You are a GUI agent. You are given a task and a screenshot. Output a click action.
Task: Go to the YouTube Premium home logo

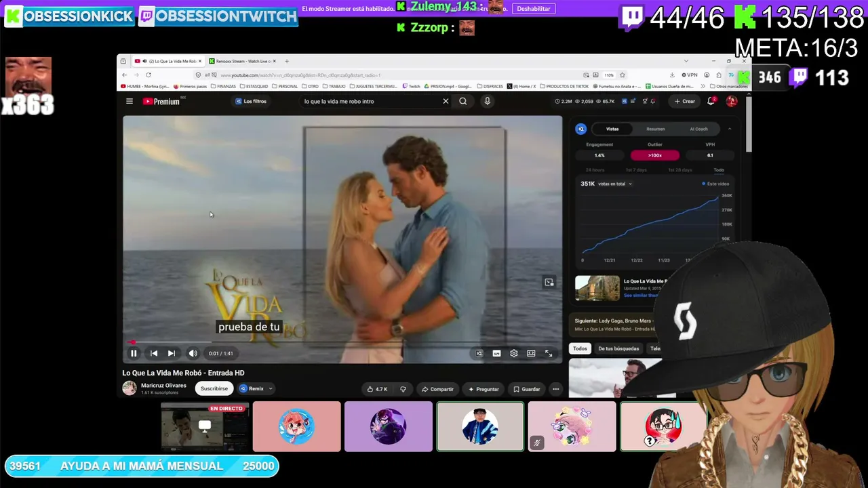click(161, 102)
